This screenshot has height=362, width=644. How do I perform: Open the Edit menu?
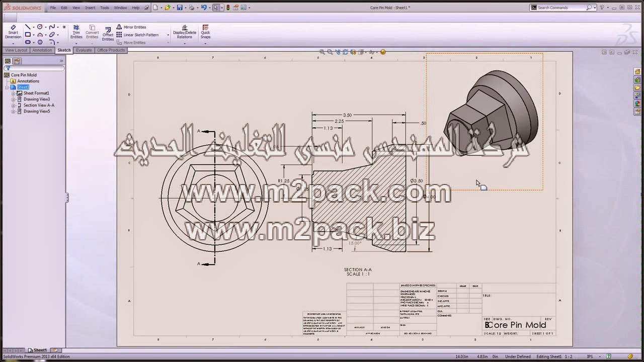(64, 8)
